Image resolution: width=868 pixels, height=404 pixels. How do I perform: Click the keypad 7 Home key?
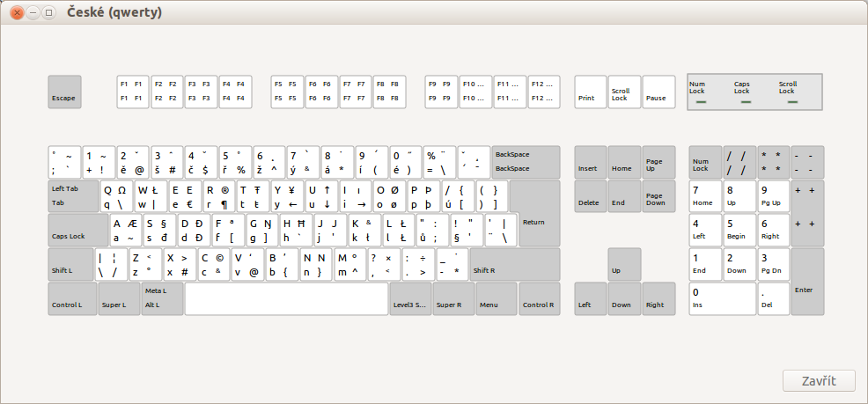click(x=705, y=196)
